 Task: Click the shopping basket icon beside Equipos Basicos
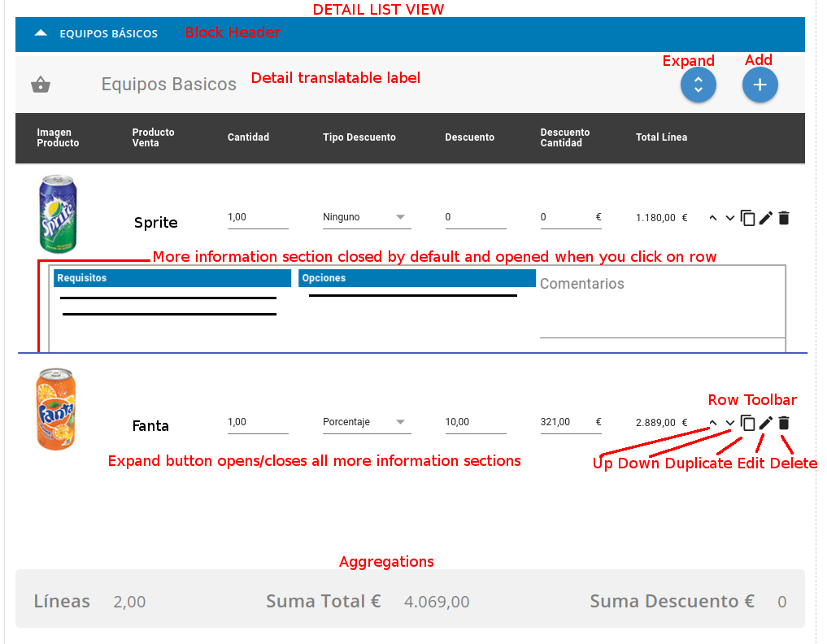coord(41,85)
